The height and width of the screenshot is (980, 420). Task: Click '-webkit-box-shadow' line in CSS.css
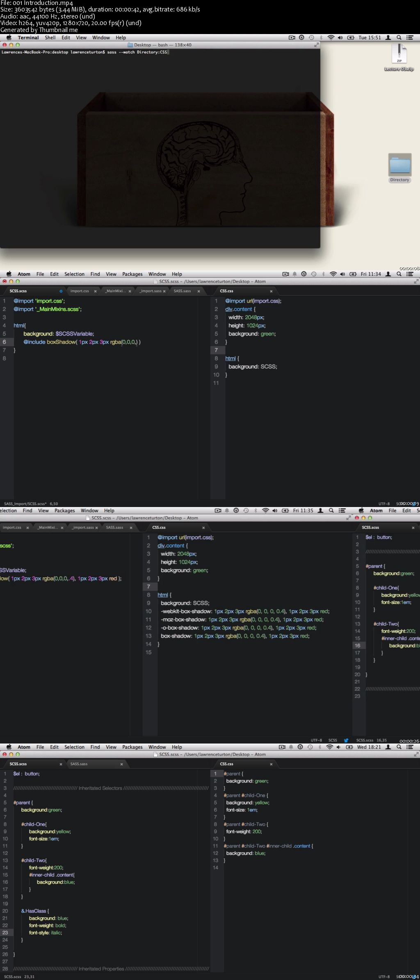tap(245, 611)
